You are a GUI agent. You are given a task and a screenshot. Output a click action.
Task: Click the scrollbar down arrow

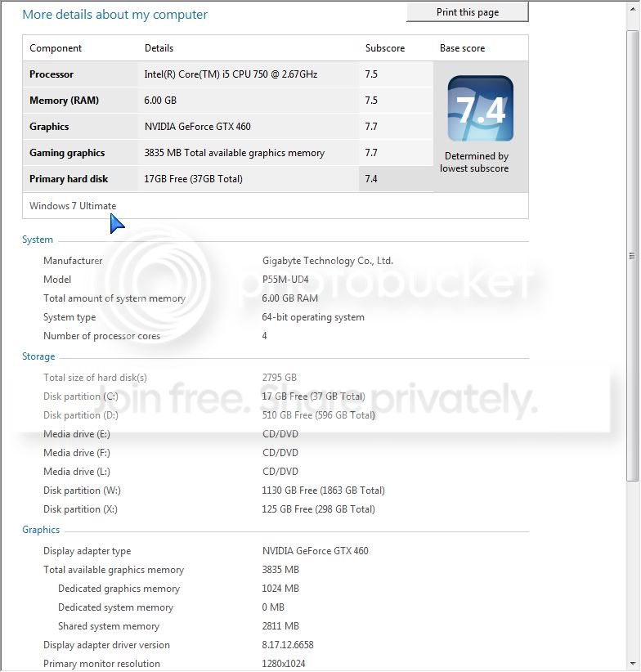click(x=633, y=665)
